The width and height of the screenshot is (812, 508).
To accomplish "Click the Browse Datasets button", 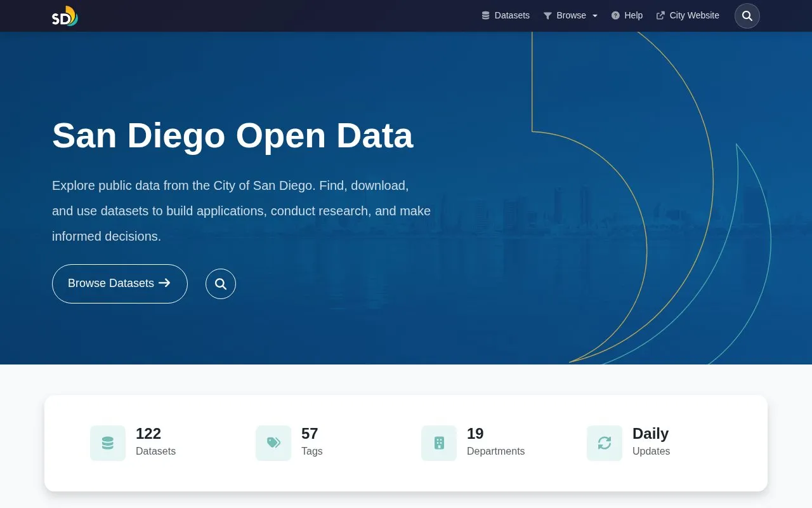I will pyautogui.click(x=120, y=284).
